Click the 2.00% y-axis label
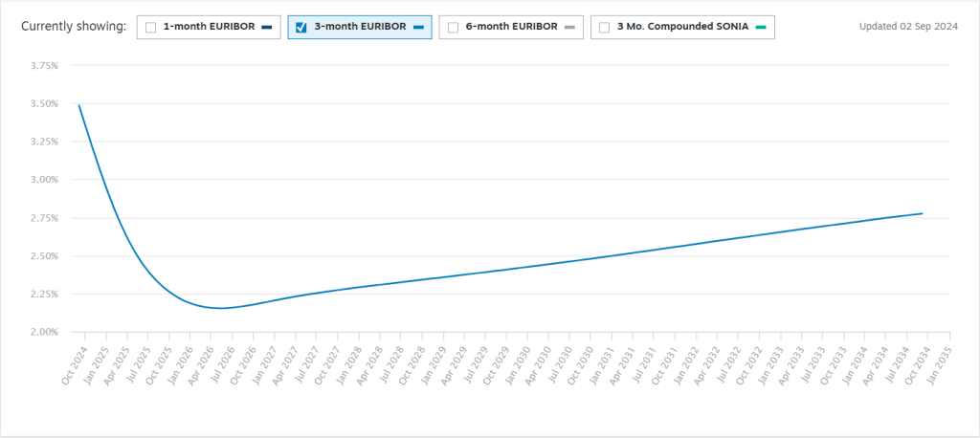The image size is (980, 438). coord(45,332)
